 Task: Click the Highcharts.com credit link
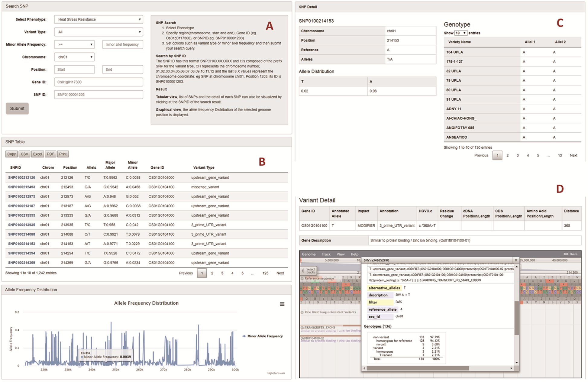276,373
